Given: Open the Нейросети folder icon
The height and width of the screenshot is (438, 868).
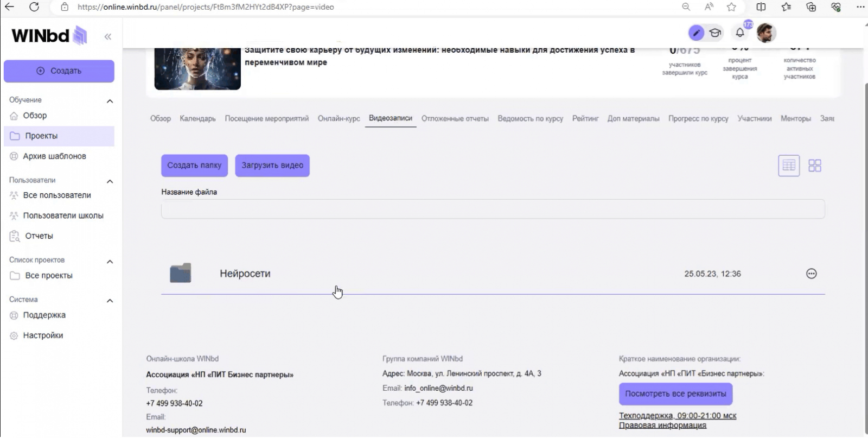Looking at the screenshot, I should [x=181, y=273].
